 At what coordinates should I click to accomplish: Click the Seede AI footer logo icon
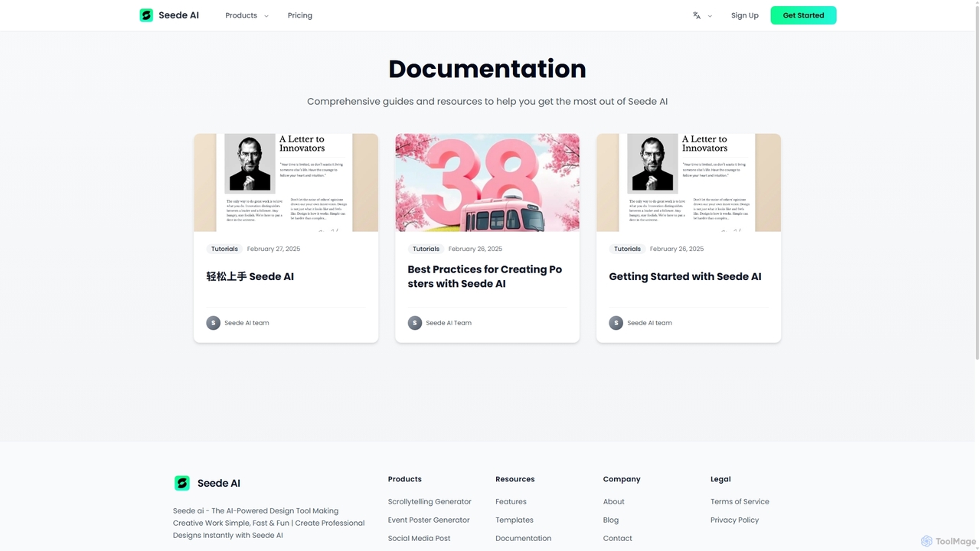coord(182,483)
